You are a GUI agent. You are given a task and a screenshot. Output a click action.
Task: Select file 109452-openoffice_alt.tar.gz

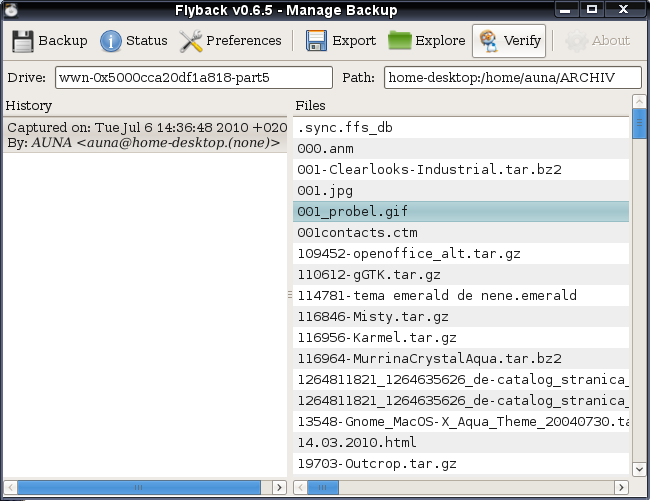[461, 254]
